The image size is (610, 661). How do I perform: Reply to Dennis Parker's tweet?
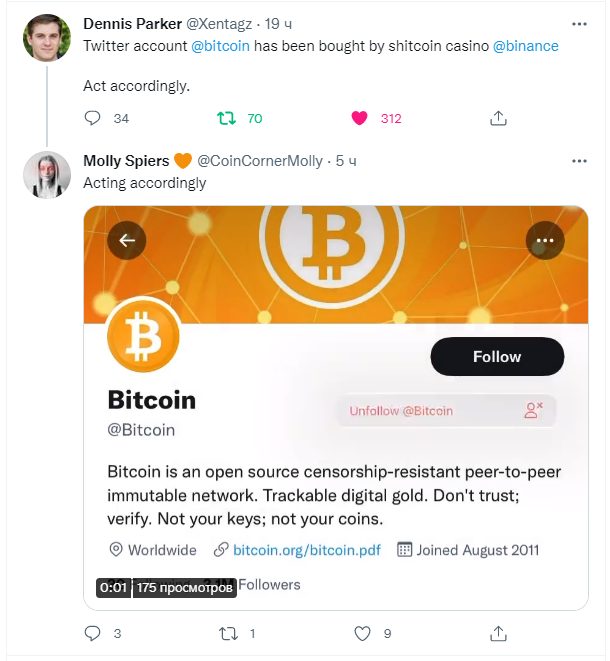93,118
